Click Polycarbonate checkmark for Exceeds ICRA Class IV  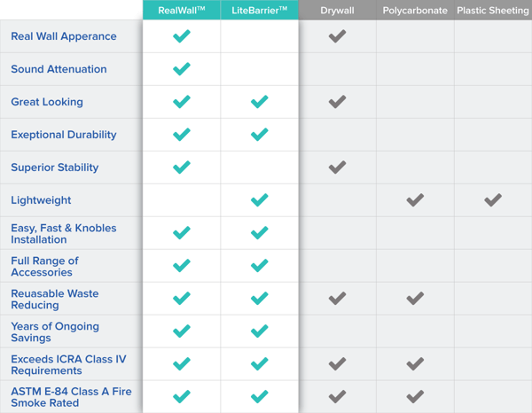click(415, 363)
